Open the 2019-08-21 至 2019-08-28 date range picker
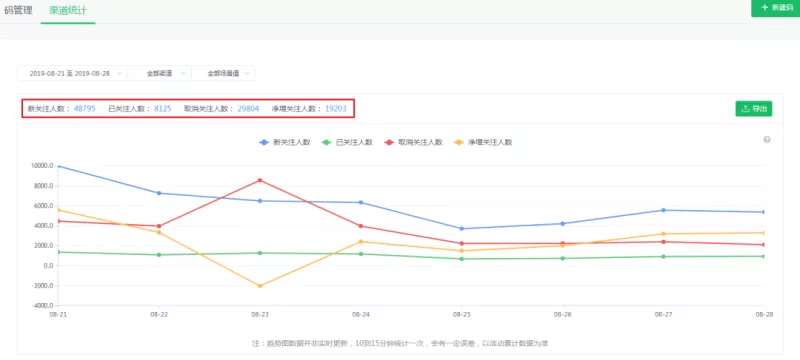Image resolution: width=800 pixels, height=360 pixels. 72,73
